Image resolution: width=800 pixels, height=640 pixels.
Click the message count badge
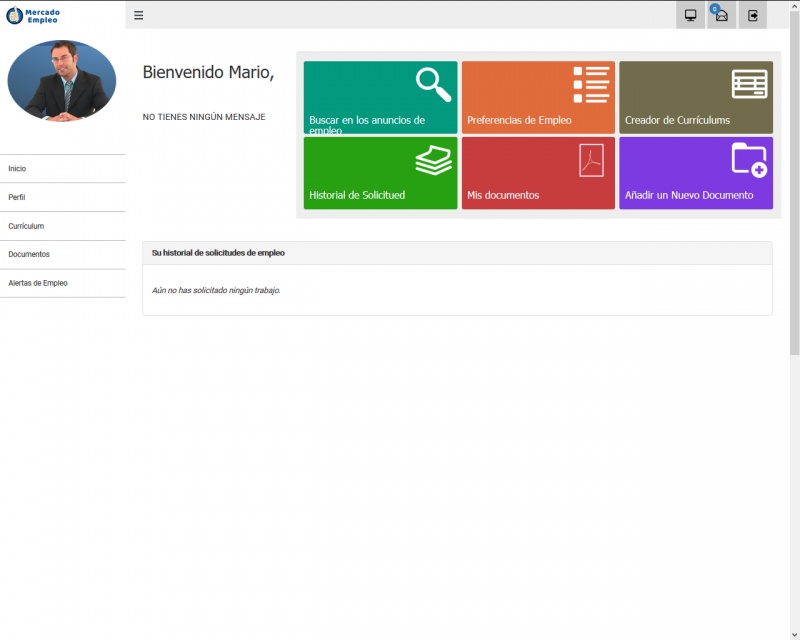[x=715, y=9]
